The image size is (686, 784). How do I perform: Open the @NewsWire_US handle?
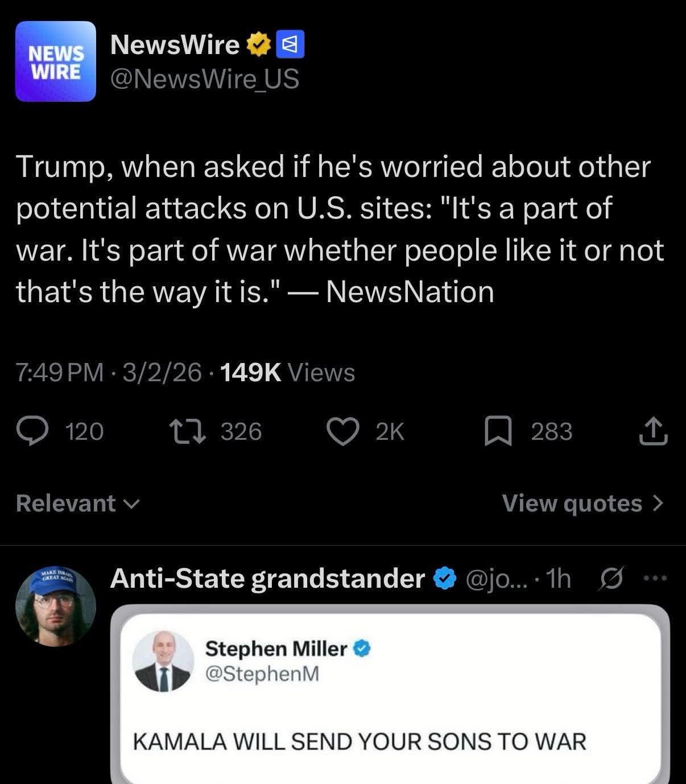point(204,79)
